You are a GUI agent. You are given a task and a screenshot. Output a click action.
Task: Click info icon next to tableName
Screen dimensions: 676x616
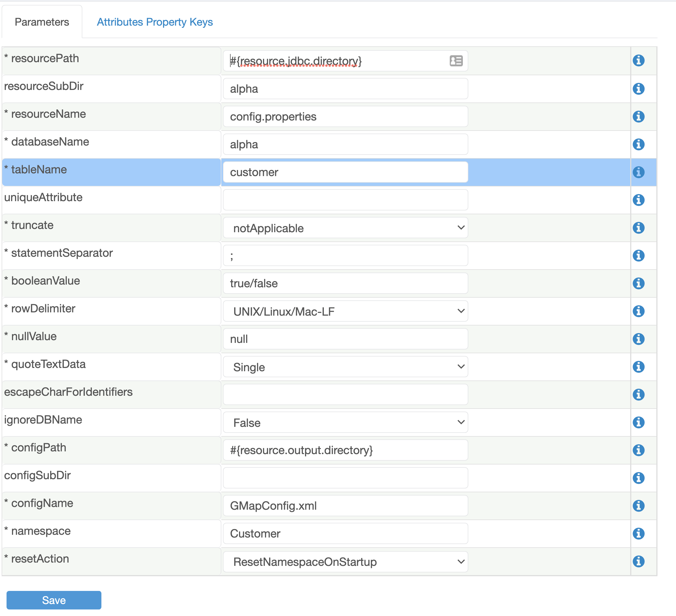[x=638, y=172]
